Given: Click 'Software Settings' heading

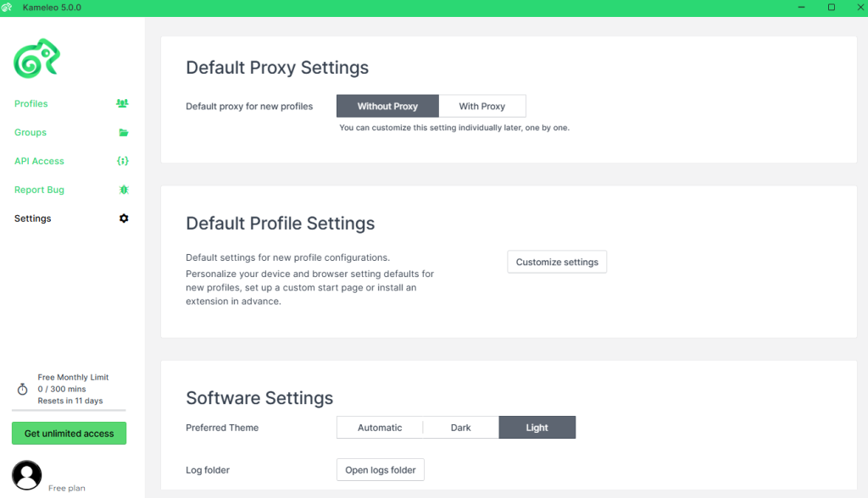Looking at the screenshot, I should 259,398.
